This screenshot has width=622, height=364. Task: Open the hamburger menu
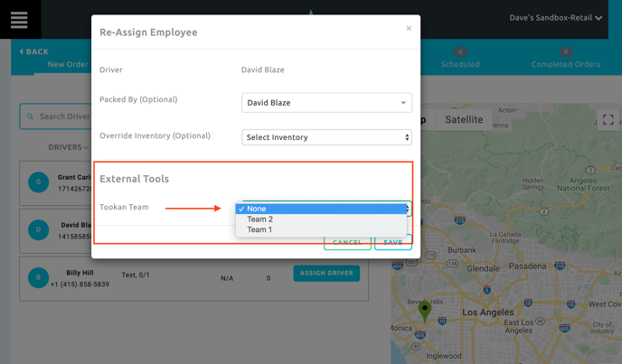19,20
